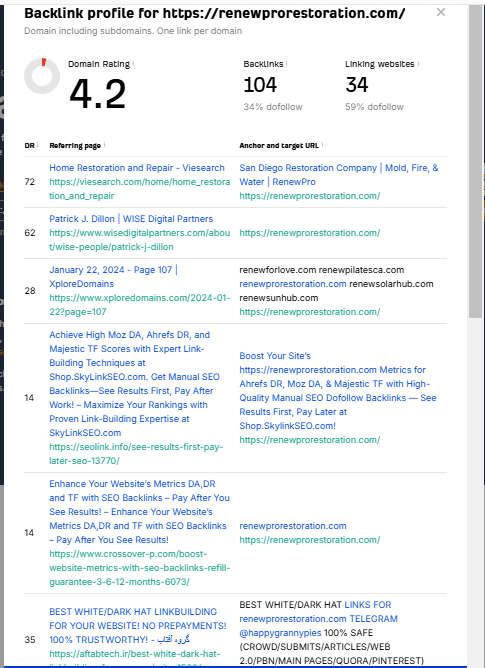485x668 pixels.
Task: Open the xploredomains.com 2024-01-22 URL
Action: pyautogui.click(x=139, y=305)
